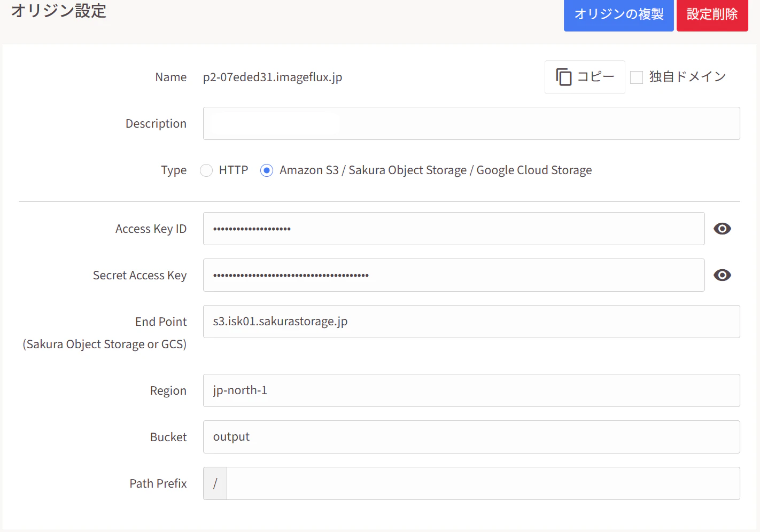Click the Bucket label
The height and width of the screenshot is (532, 760).
coord(168,437)
